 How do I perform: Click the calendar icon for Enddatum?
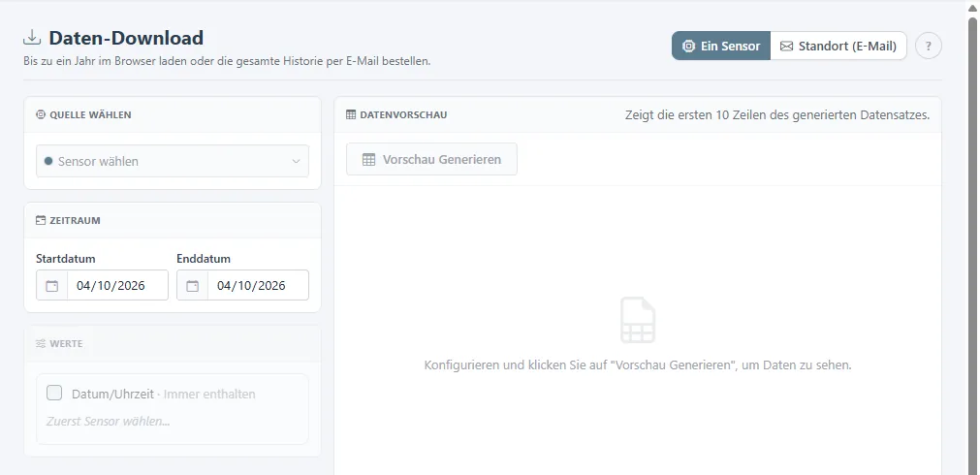tap(193, 286)
